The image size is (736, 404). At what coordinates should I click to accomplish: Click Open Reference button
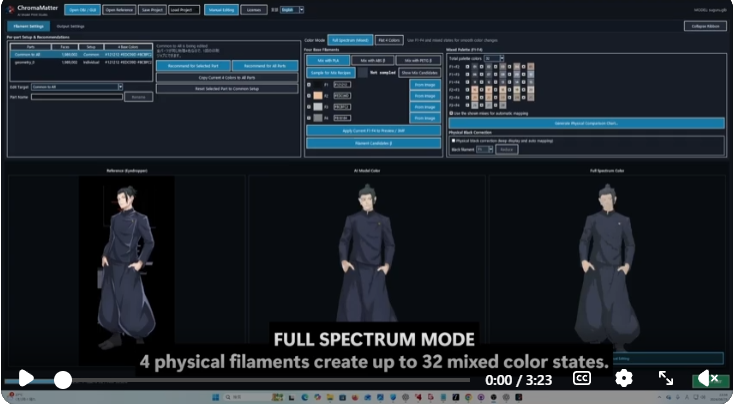[119, 10]
